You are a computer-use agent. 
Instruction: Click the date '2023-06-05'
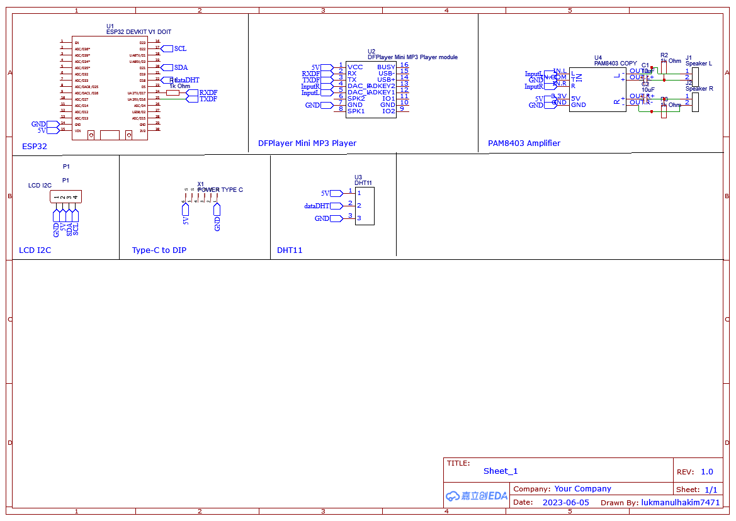click(566, 502)
